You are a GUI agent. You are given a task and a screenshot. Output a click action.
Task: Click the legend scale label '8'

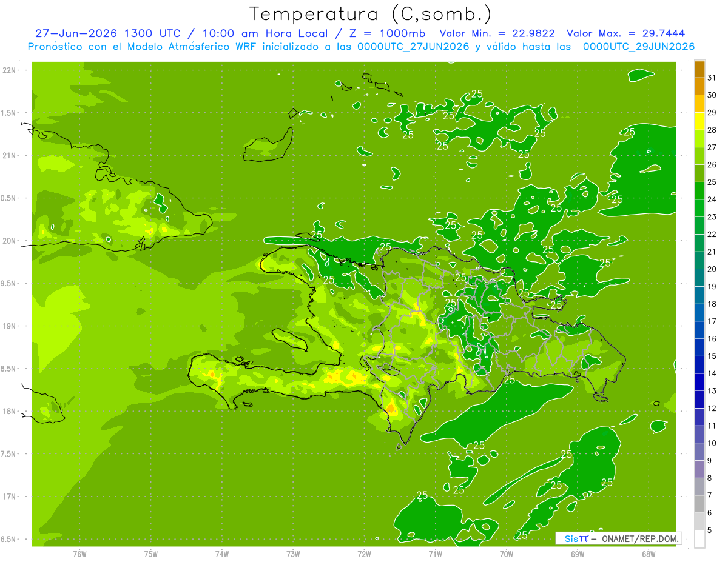coord(710,478)
